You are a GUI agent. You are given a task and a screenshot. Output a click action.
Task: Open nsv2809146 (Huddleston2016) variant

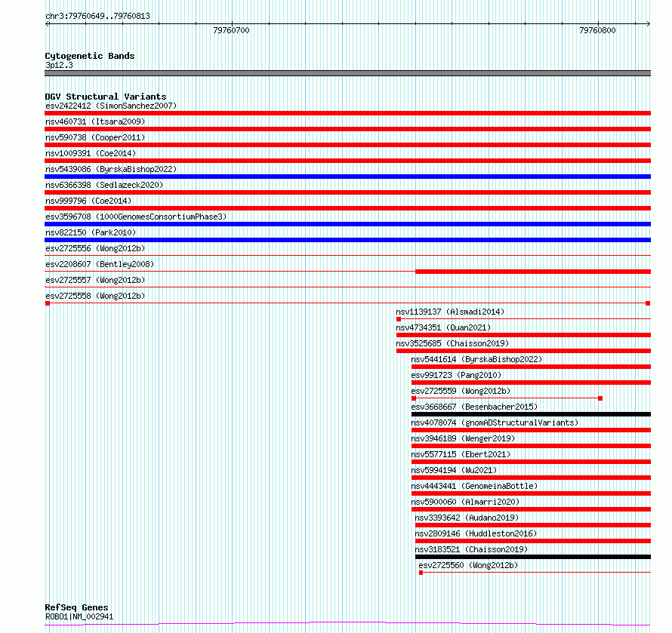476,533
